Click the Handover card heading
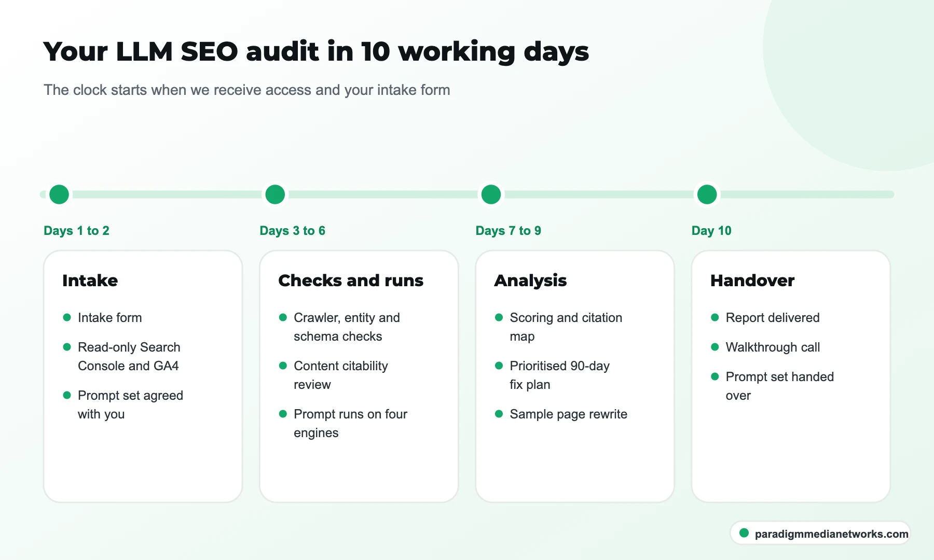 tap(752, 281)
